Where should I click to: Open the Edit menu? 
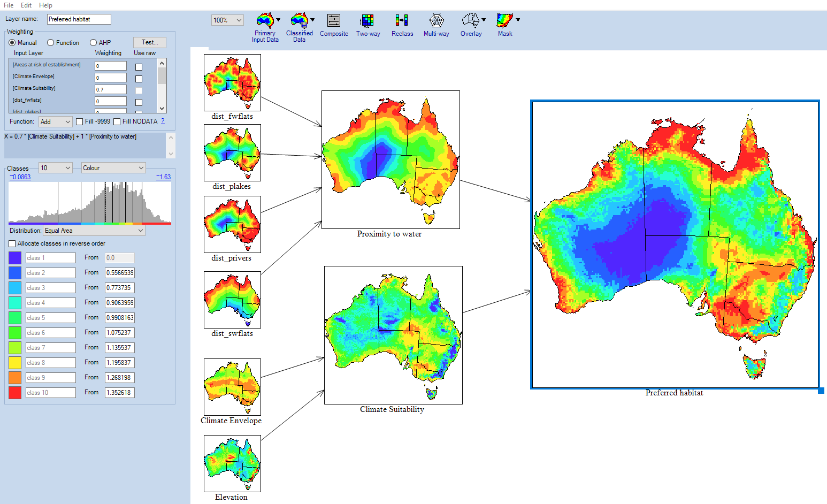26,5
